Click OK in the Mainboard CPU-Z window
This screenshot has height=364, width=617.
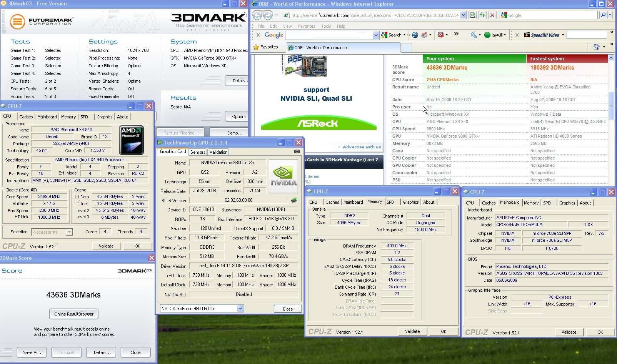point(600,332)
